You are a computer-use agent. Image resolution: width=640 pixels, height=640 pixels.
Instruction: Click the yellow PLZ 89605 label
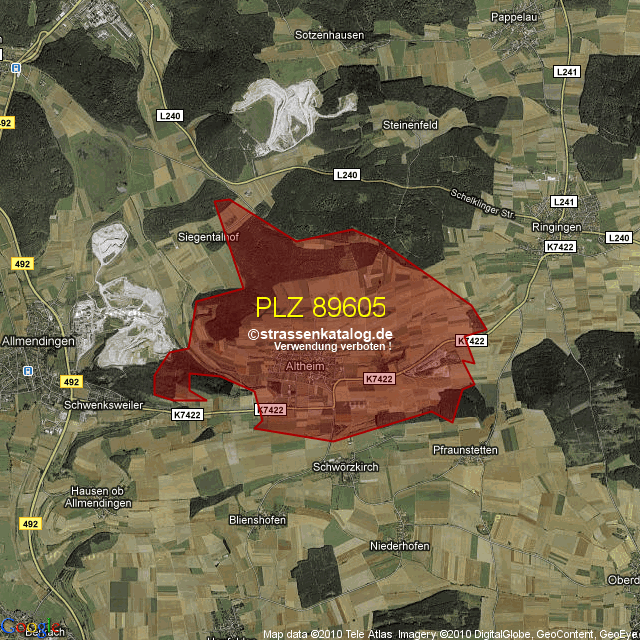coord(320,306)
